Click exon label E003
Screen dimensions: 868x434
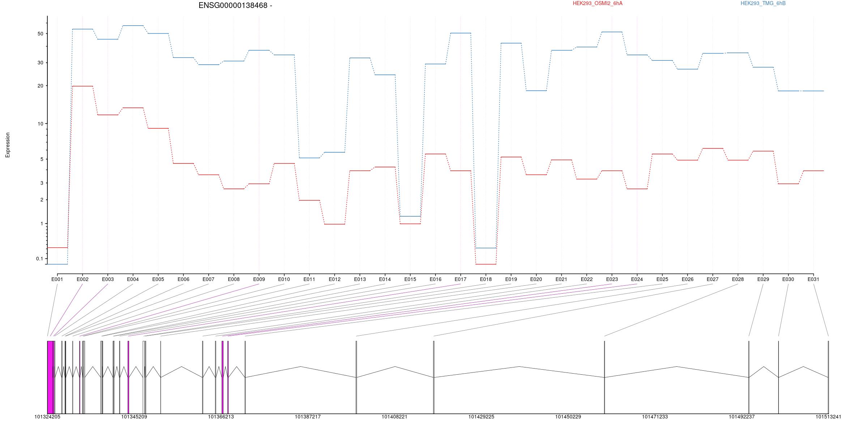108,279
